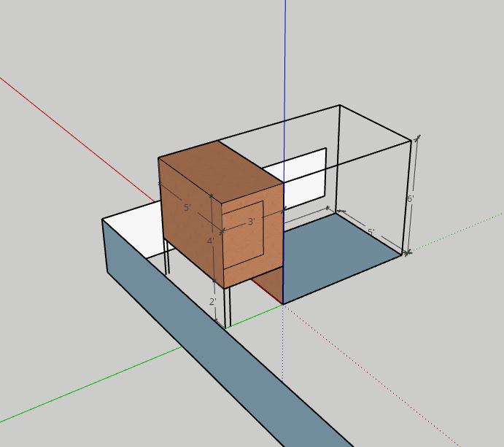Select the top back edge of wireframe room
The height and width of the screenshot is (447, 504).
[x=277, y=123]
